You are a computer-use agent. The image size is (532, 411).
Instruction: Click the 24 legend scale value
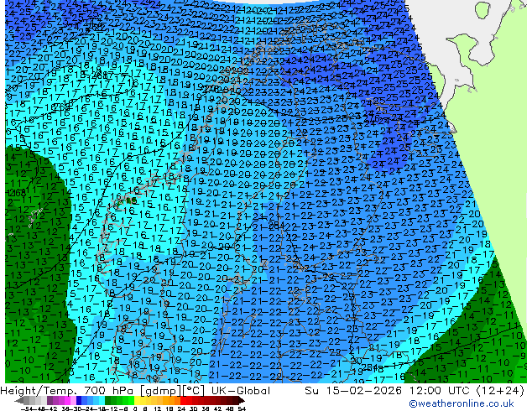[x=181, y=409]
